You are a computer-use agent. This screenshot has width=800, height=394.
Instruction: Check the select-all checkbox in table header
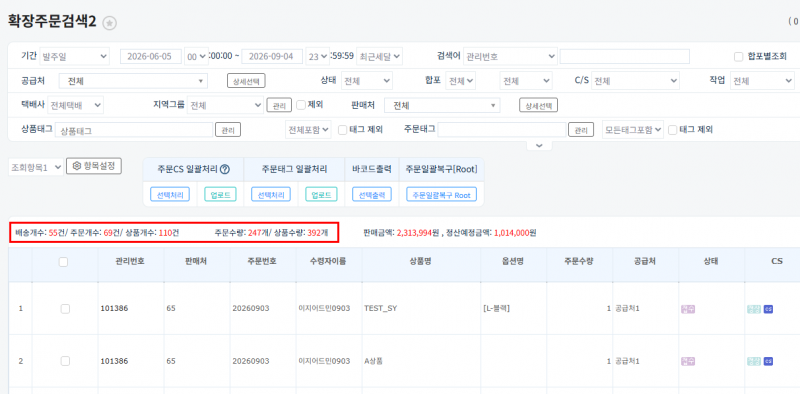(x=63, y=262)
